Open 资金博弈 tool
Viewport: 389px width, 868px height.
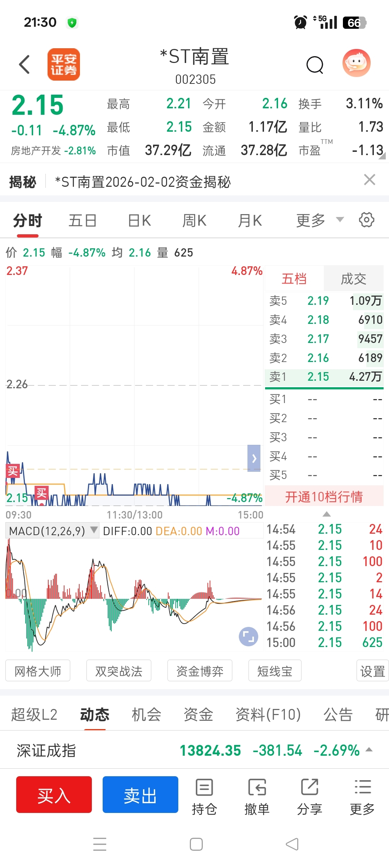point(200,671)
